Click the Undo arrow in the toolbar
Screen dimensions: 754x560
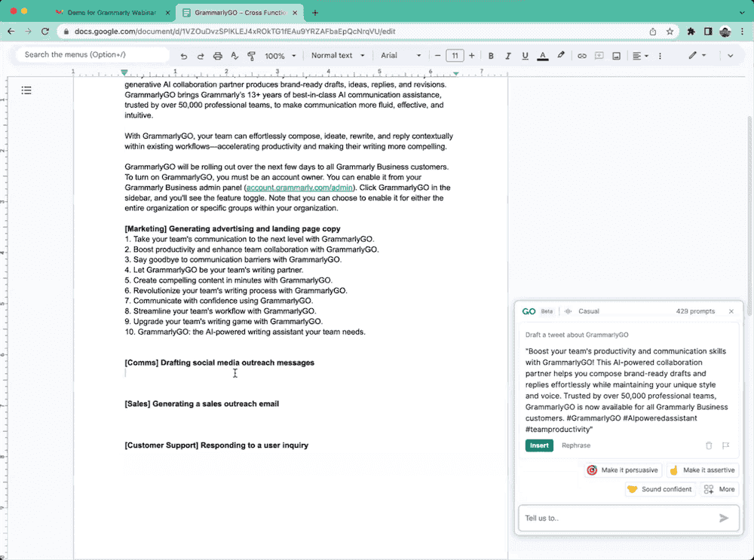click(184, 56)
